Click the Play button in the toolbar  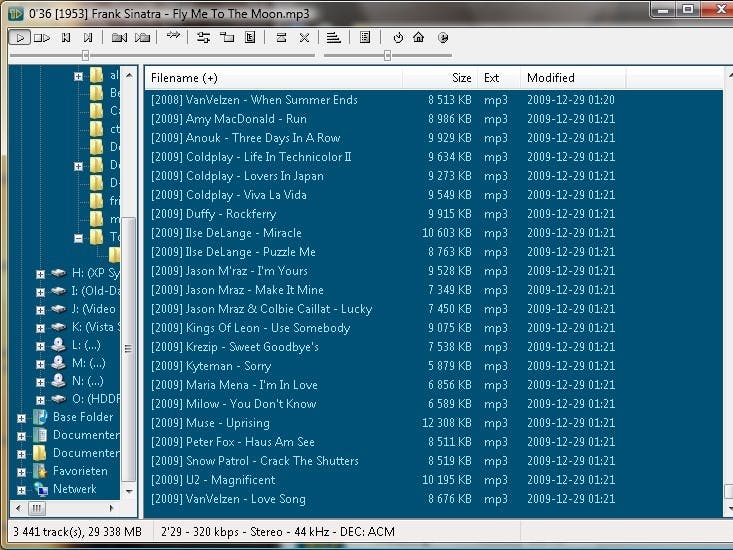click(20, 37)
